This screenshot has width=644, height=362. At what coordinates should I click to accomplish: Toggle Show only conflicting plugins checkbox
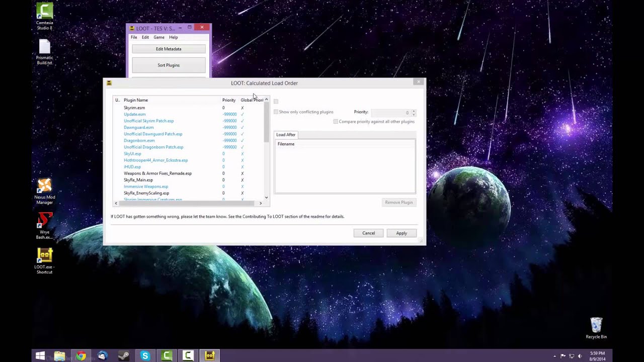[x=276, y=112]
